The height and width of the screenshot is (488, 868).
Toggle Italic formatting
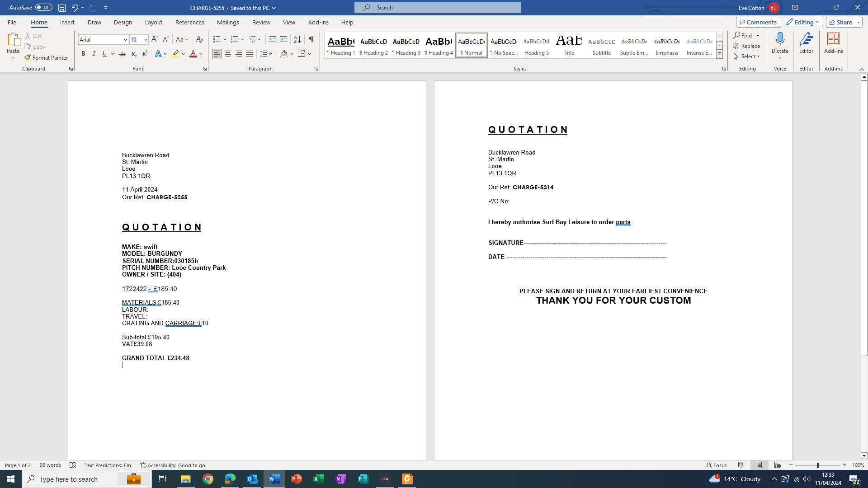point(94,54)
